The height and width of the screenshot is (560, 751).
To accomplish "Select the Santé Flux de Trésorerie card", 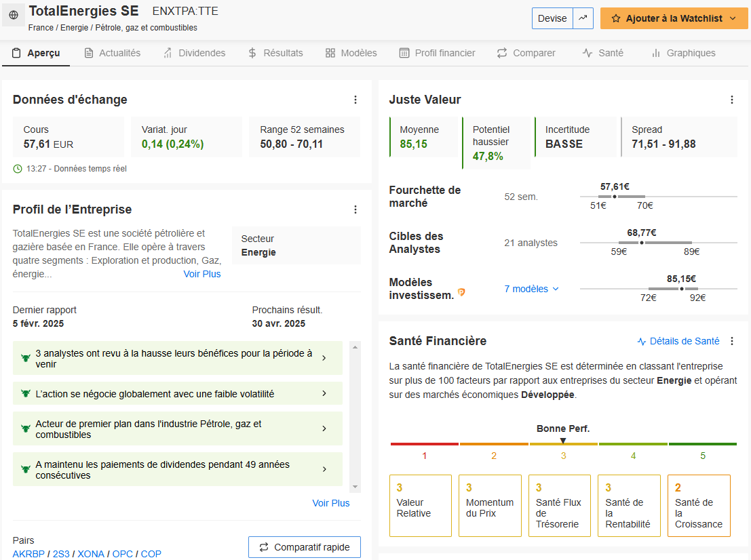I will pyautogui.click(x=560, y=506).
